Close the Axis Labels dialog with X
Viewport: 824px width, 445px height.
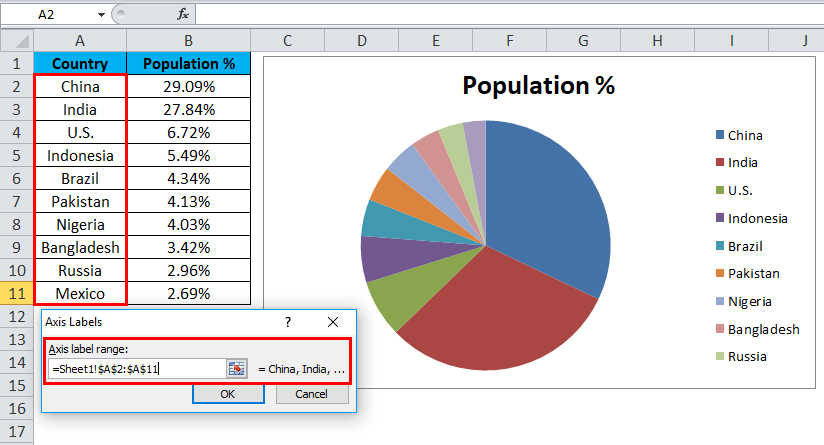click(333, 322)
